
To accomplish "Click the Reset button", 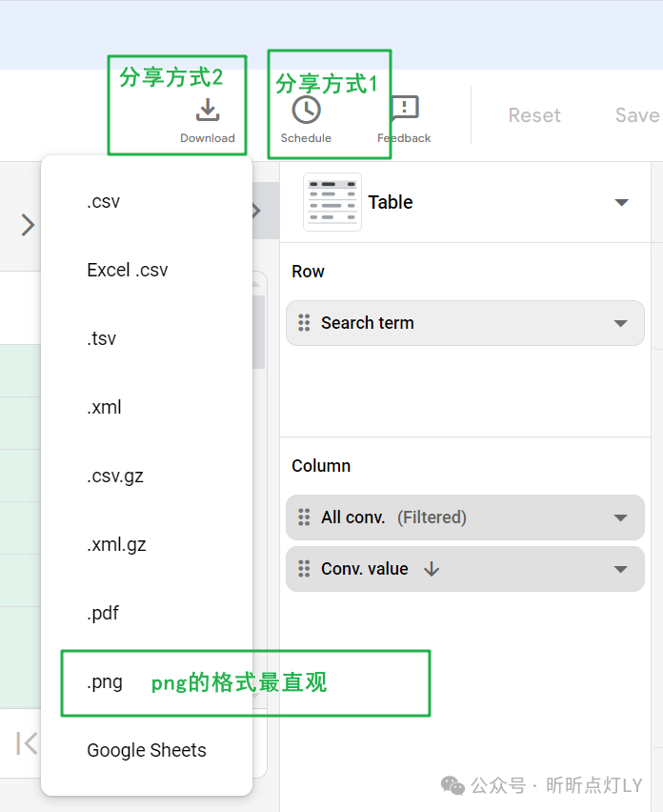I will (534, 115).
